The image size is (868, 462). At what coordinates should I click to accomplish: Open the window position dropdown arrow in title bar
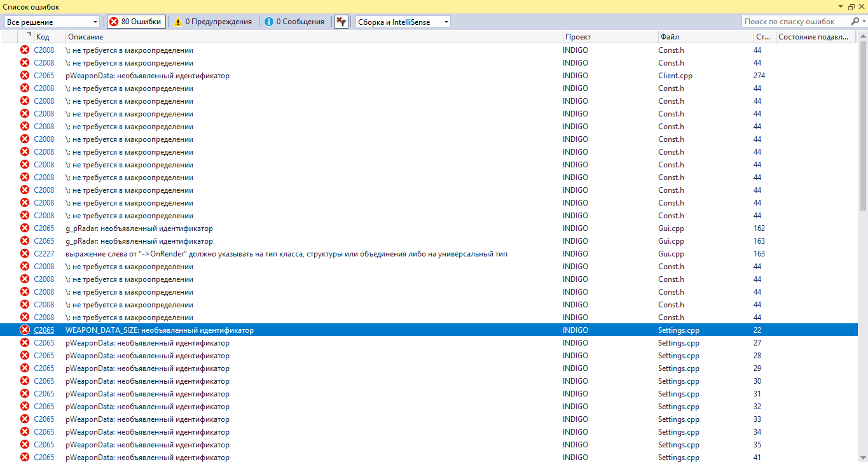point(841,6)
